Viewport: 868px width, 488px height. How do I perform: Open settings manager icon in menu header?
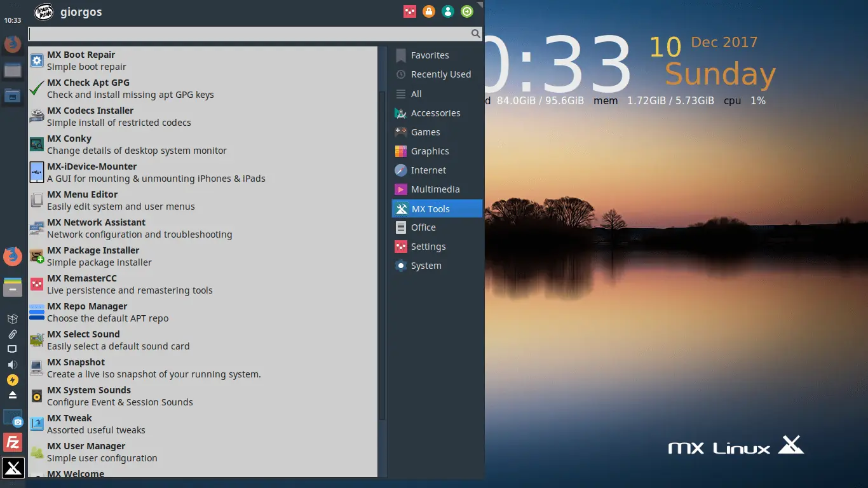pyautogui.click(x=410, y=11)
